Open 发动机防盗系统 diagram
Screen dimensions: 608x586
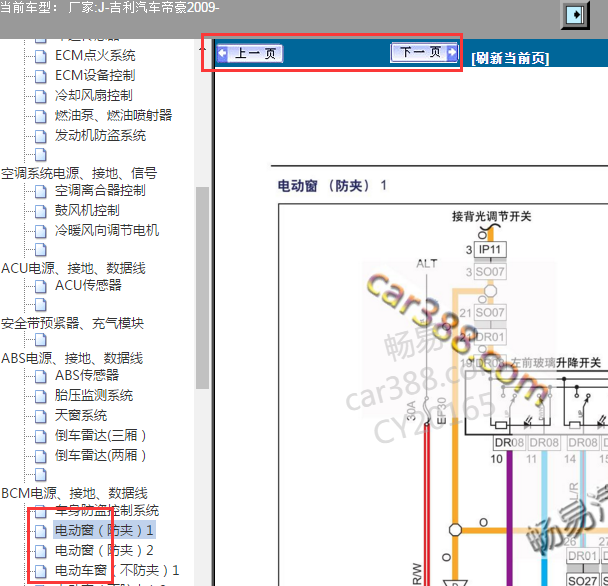100,135
